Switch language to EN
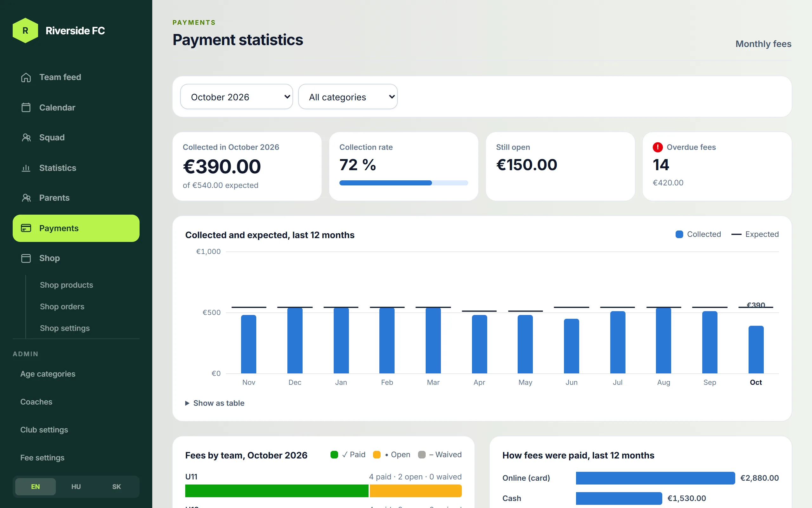Viewport: 812px width, 508px height. (x=36, y=486)
